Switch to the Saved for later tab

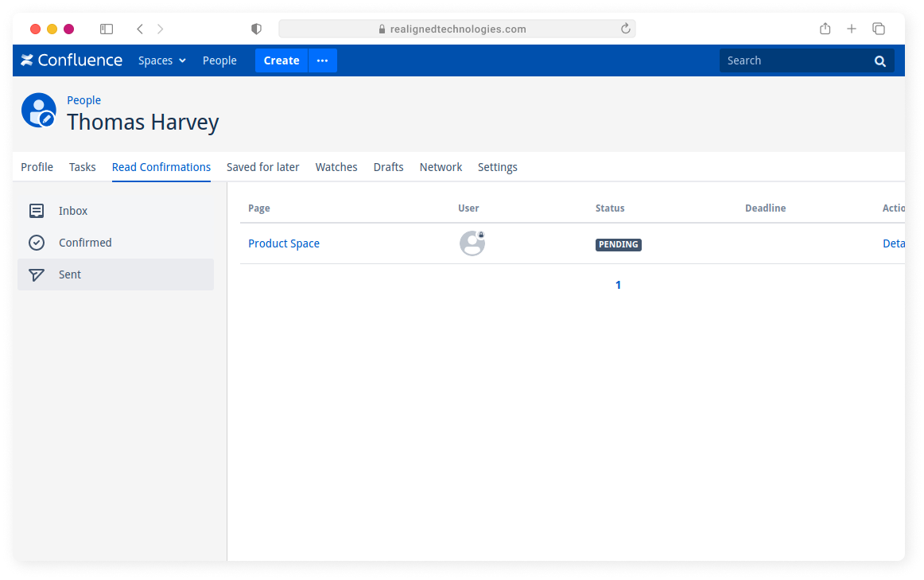(262, 167)
